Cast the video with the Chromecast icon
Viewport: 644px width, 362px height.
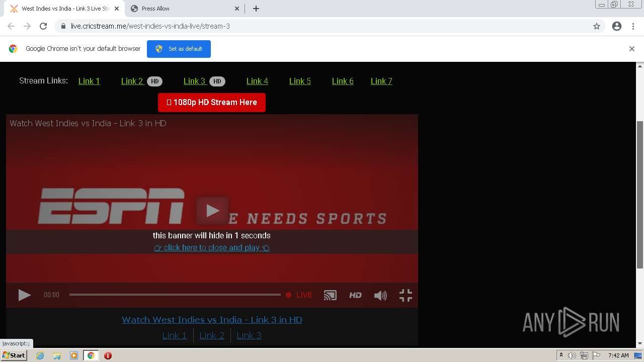coord(330,295)
